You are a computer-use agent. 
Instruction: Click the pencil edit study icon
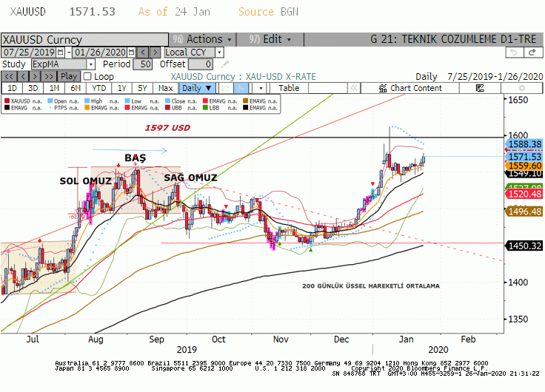coord(225,64)
